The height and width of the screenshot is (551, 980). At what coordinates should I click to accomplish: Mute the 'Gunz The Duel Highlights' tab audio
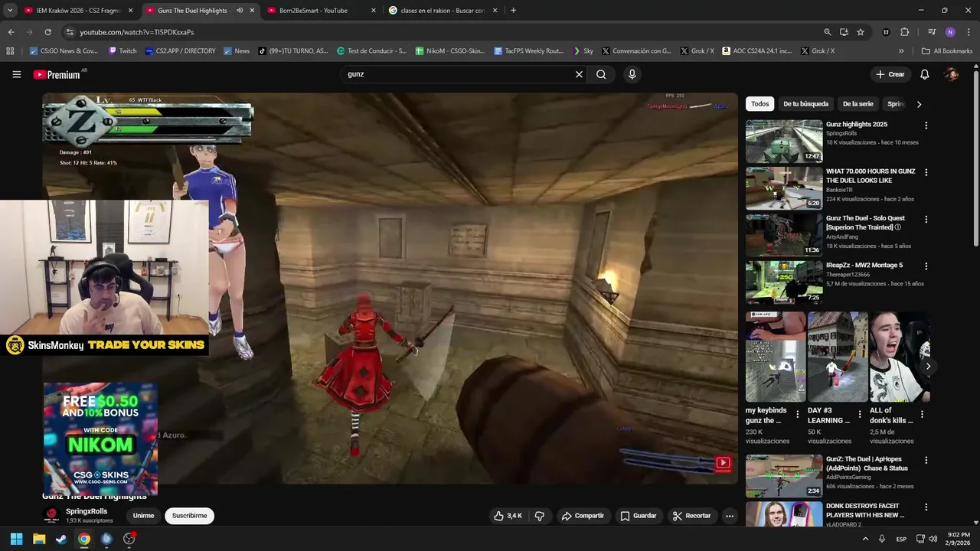coord(240,11)
